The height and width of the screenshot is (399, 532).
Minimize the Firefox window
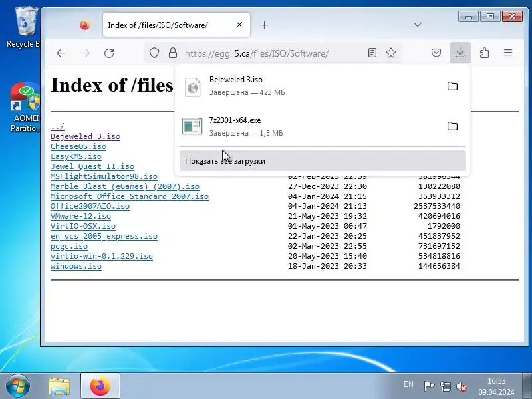pyautogui.click(x=468, y=16)
